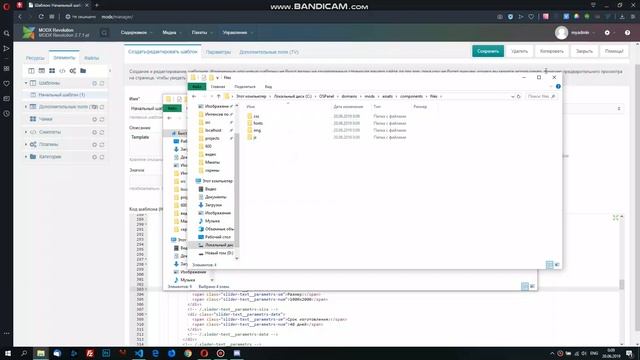Open the Файл ribbon tab in front Explorer
This screenshot has width=640, height=360.
point(197,87)
